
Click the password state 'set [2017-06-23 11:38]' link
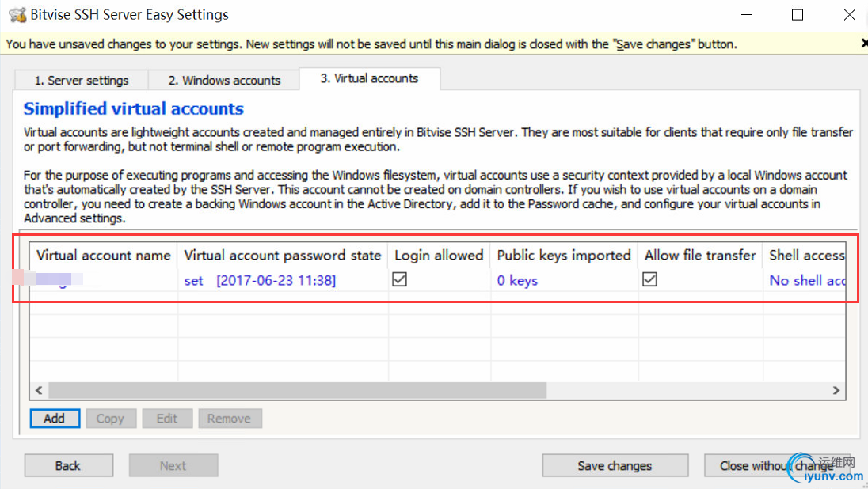[260, 280]
